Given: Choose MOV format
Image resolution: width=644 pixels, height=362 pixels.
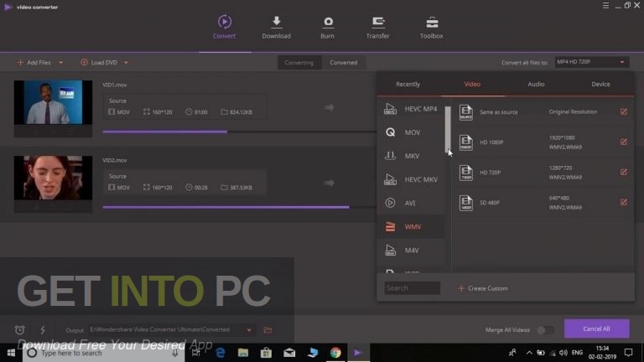Looking at the screenshot, I should coord(411,132).
